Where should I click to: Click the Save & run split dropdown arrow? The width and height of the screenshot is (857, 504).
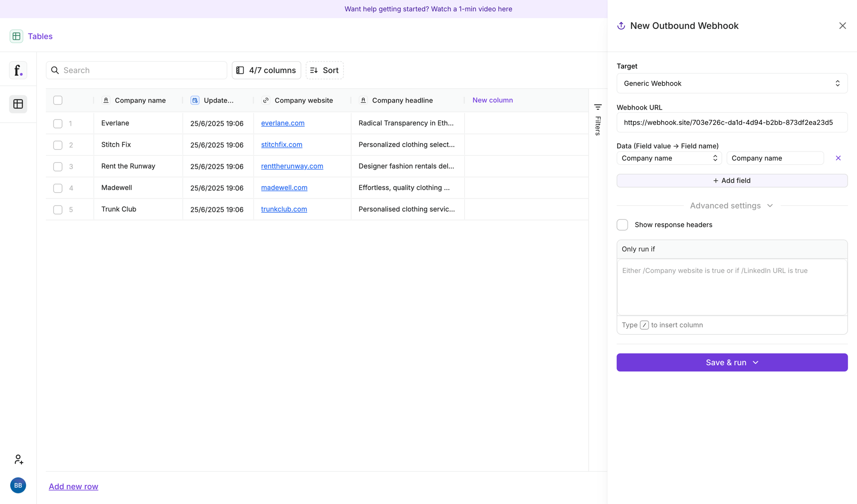coord(756,362)
